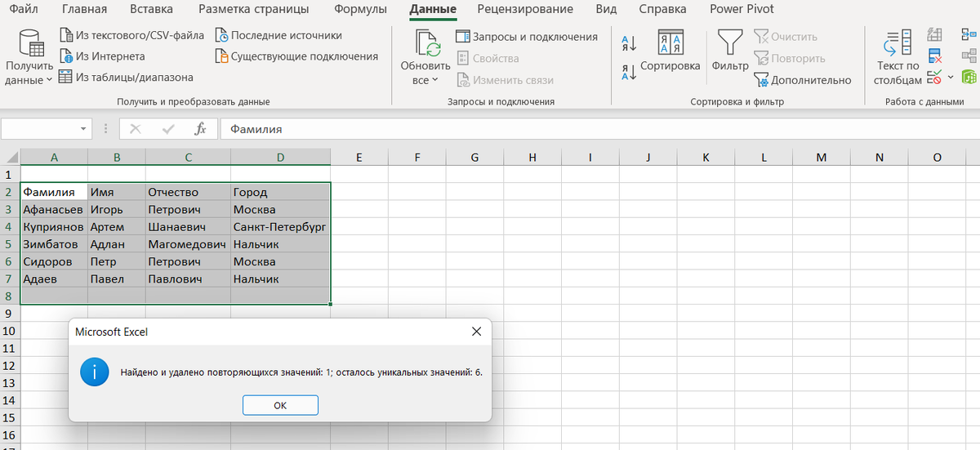The image size is (980, 450).
Task: Switch to the Главная tab
Action: pyautogui.click(x=85, y=10)
